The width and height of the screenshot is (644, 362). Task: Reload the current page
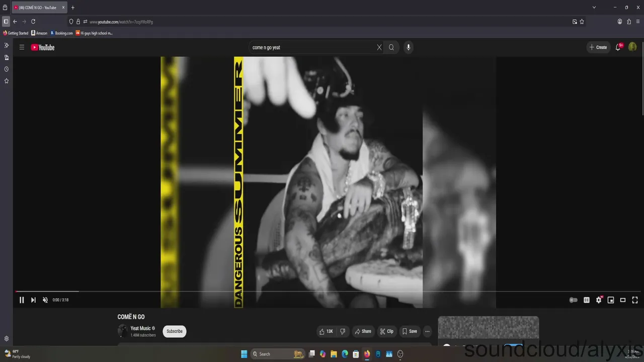click(x=33, y=22)
